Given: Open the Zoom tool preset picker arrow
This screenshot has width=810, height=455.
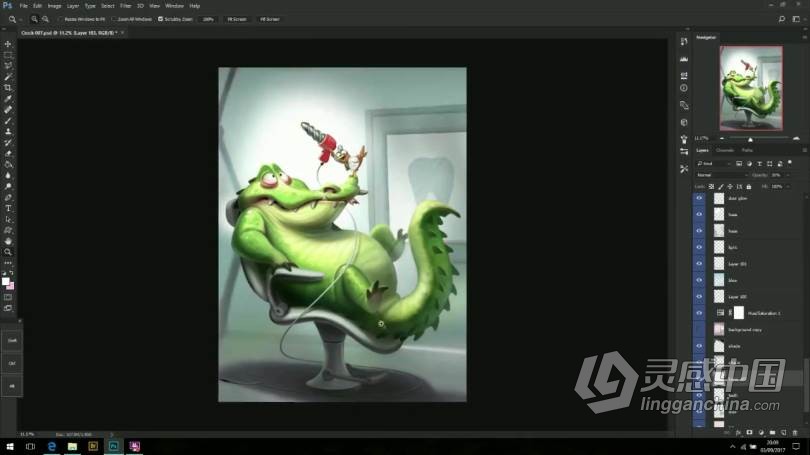Looking at the screenshot, I should (x=20, y=20).
